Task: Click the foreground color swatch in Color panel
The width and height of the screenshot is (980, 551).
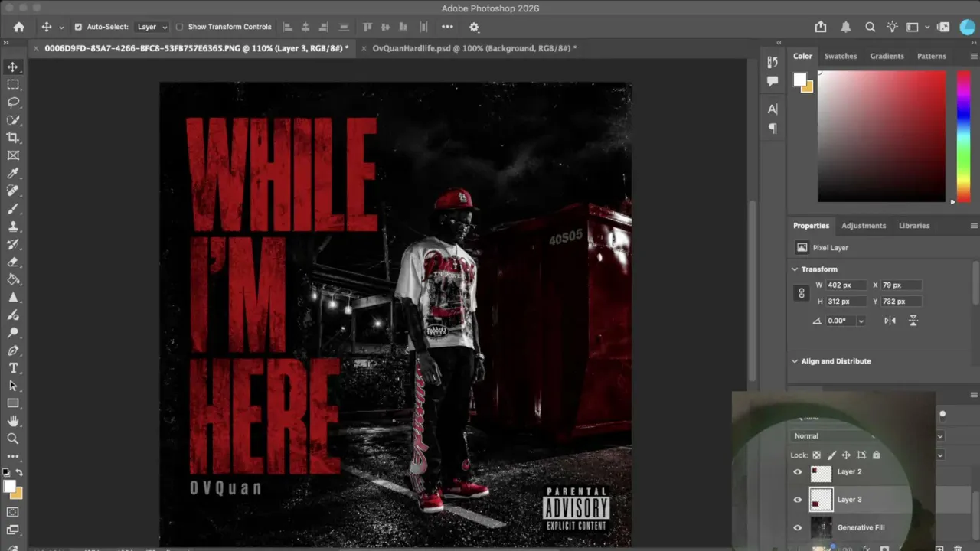Action: point(800,80)
